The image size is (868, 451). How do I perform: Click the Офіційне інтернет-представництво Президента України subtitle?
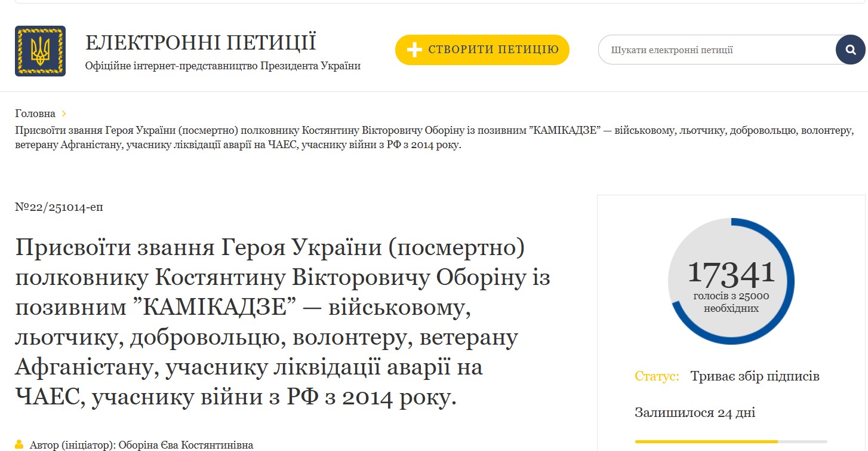coord(223,66)
